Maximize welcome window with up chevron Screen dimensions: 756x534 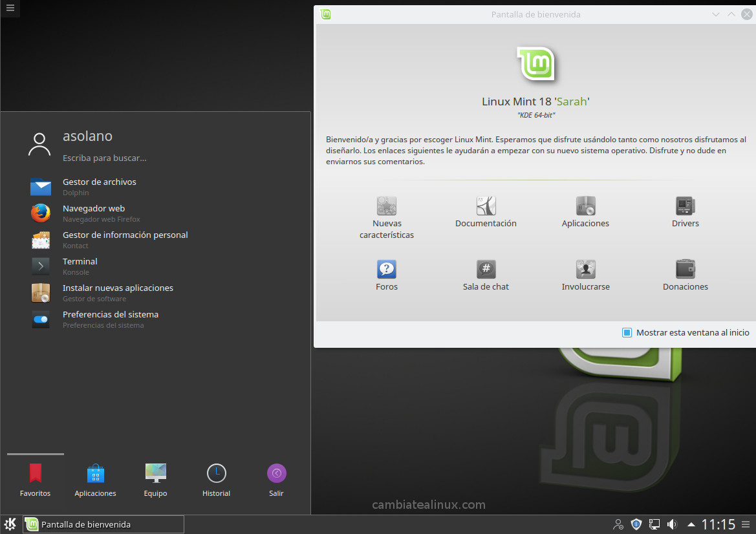pos(731,14)
